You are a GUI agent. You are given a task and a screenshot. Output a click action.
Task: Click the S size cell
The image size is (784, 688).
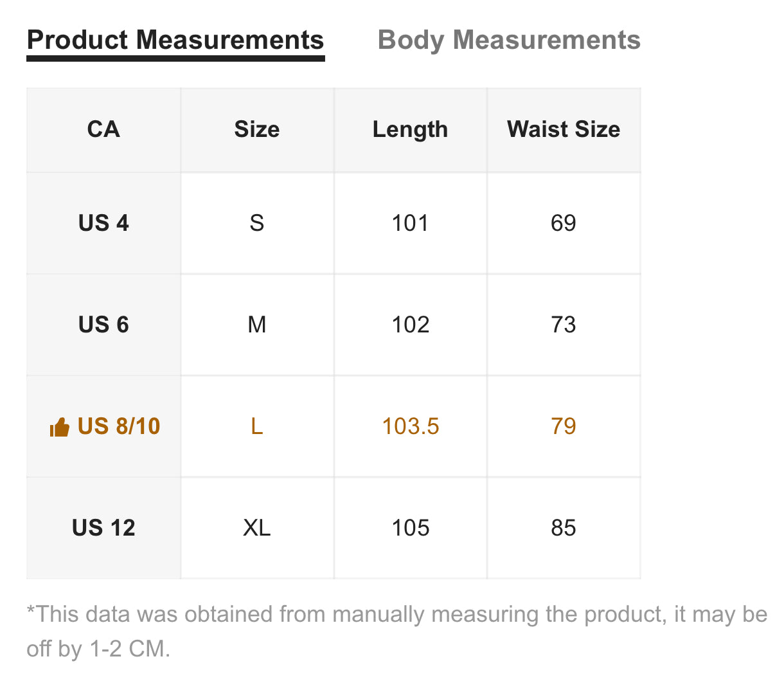click(257, 223)
